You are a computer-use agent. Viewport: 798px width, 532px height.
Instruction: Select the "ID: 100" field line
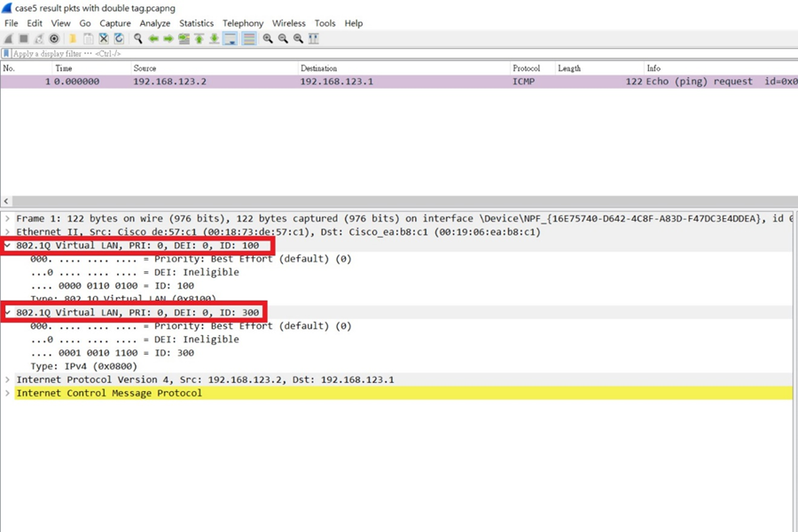(x=112, y=286)
